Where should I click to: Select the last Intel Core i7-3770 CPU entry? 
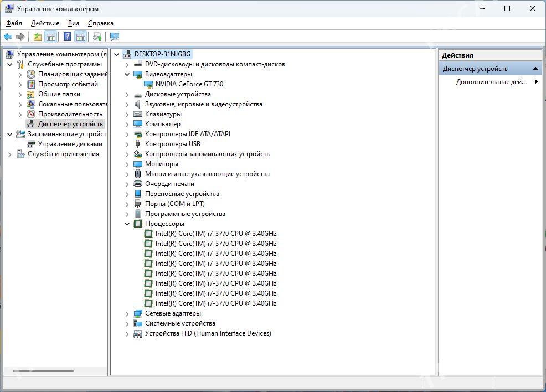pos(216,303)
